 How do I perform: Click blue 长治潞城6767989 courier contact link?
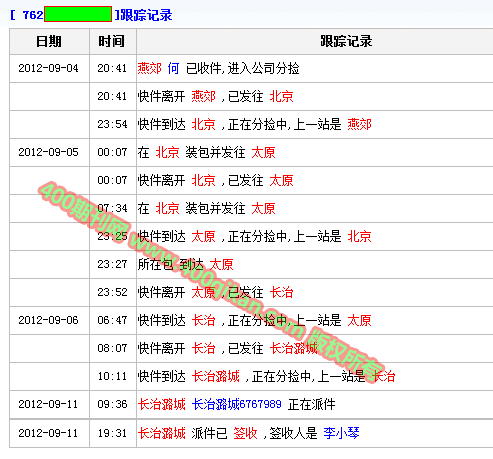click(237, 404)
